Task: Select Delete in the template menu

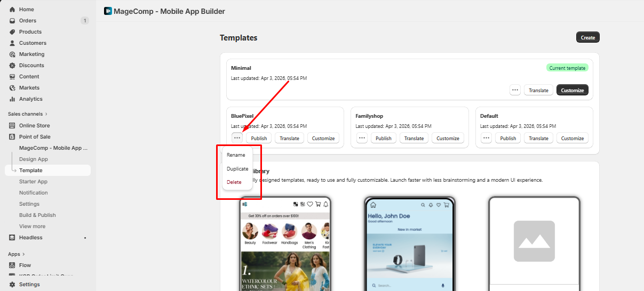Action: 234,182
